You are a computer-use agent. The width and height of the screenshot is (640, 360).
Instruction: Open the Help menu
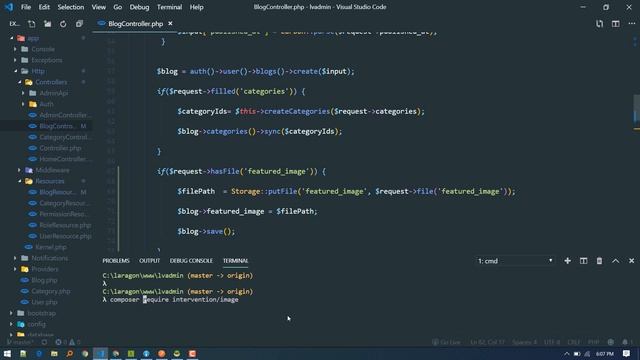coord(196,7)
